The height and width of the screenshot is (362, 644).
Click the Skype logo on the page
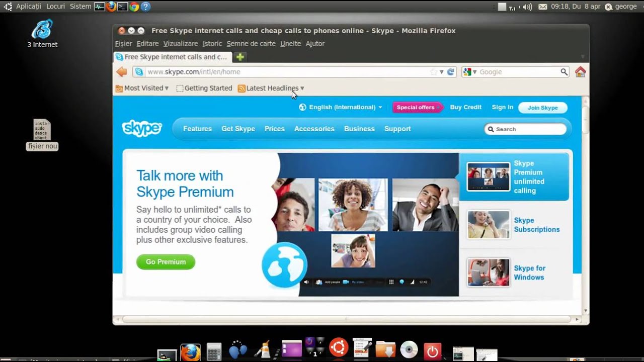click(142, 129)
